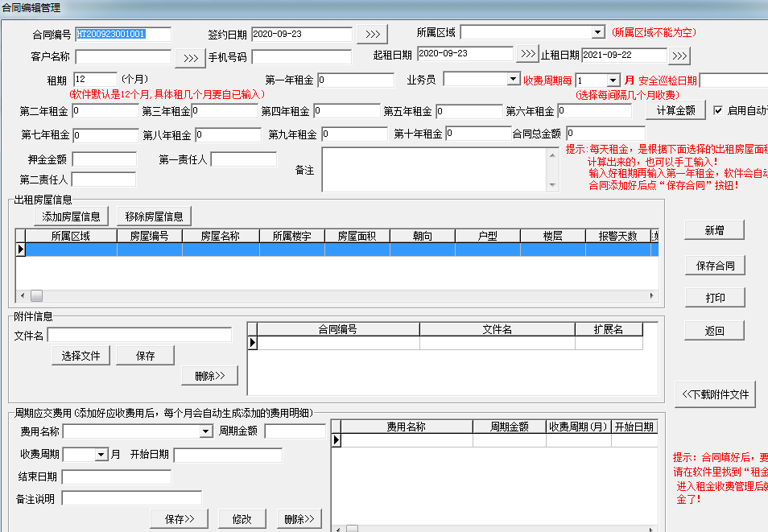Image resolution: width=768 pixels, height=532 pixels.
Task: Click the 备注 scrollbar down arrow
Action: tap(552, 185)
